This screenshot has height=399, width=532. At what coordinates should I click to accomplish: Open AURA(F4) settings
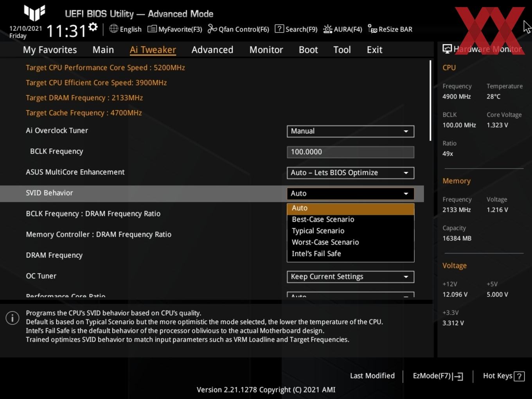[x=348, y=29]
